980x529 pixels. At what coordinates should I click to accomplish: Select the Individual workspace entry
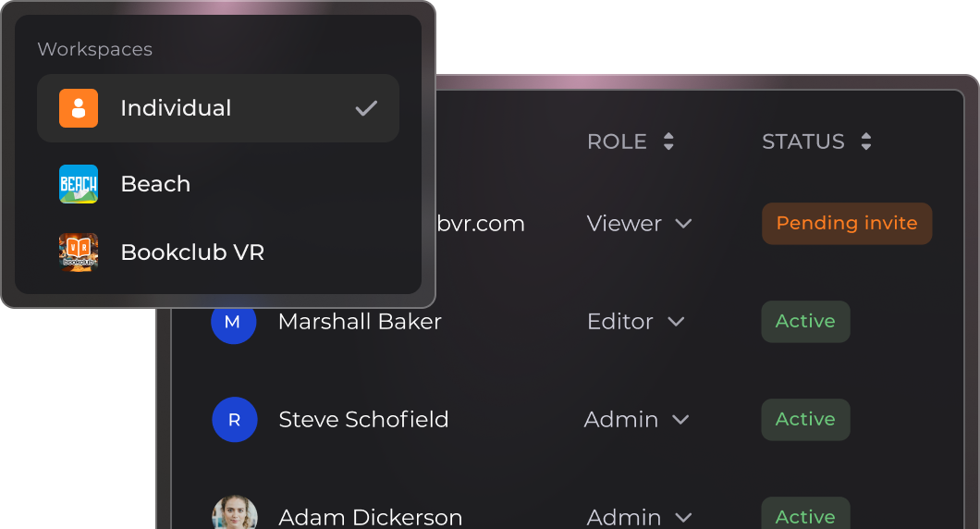point(176,108)
